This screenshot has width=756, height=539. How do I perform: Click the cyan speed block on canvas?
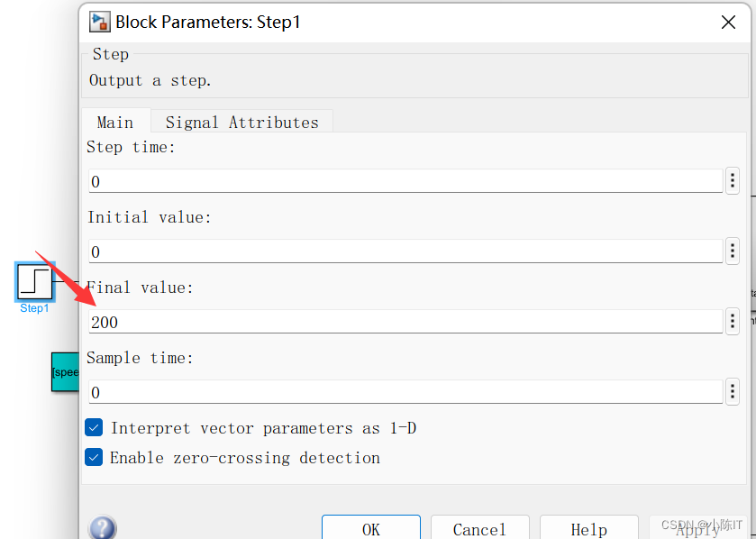tap(65, 371)
